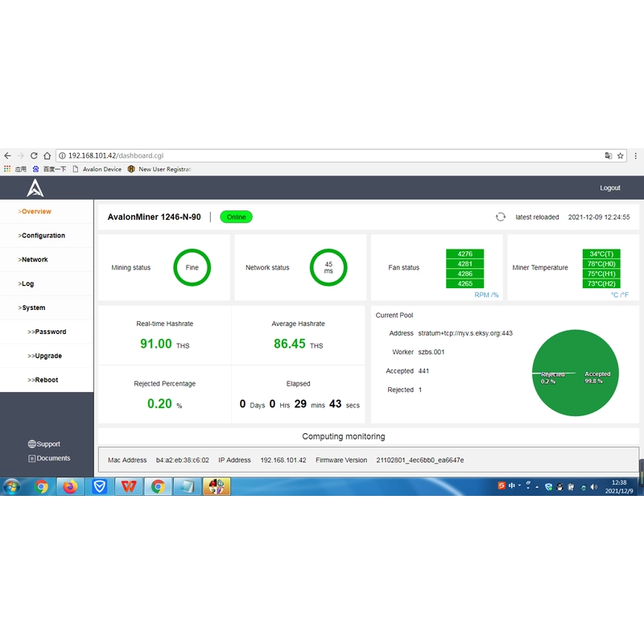
Task: Open the Chrome three-dot menu
Action: click(x=635, y=155)
